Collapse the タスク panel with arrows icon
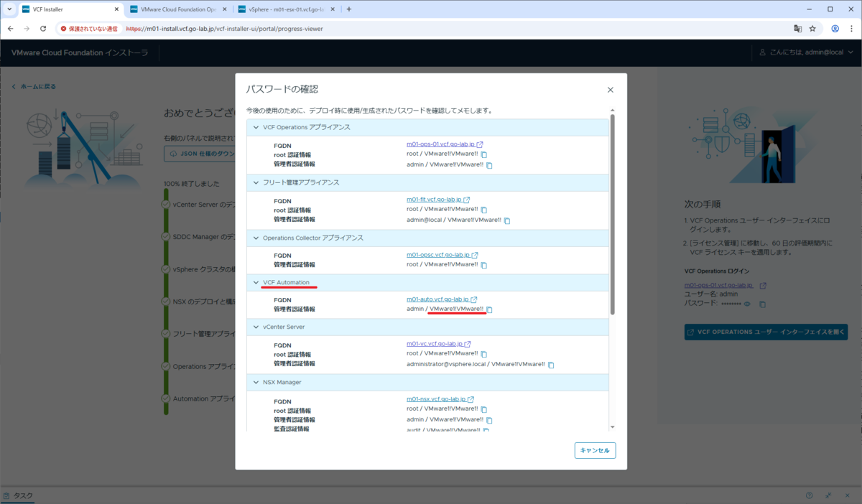This screenshot has width=862, height=504. click(x=828, y=495)
